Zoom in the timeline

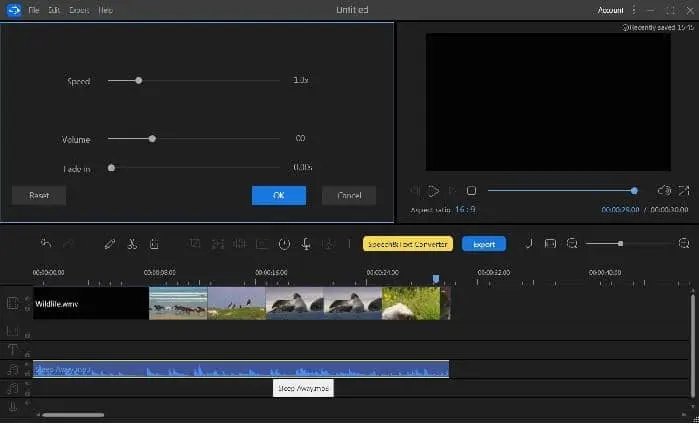tap(684, 243)
